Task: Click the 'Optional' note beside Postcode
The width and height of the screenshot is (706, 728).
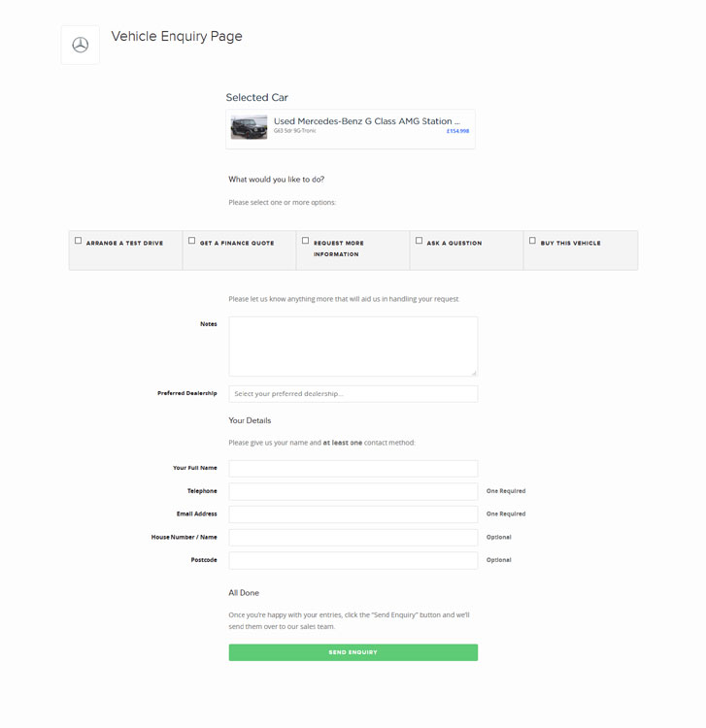Action: [x=499, y=560]
